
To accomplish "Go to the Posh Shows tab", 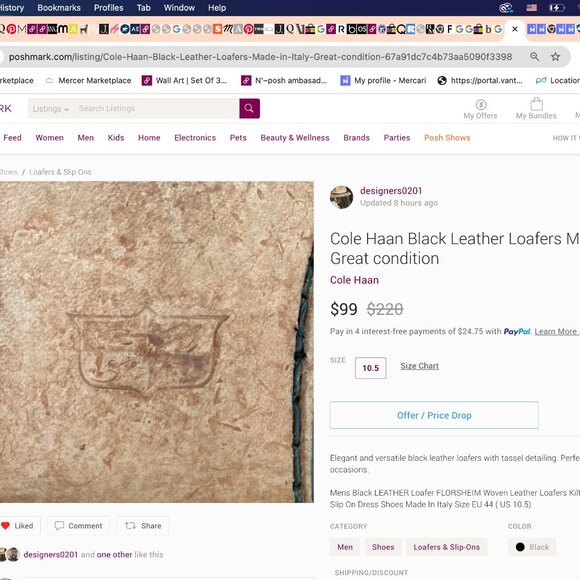I will (447, 138).
